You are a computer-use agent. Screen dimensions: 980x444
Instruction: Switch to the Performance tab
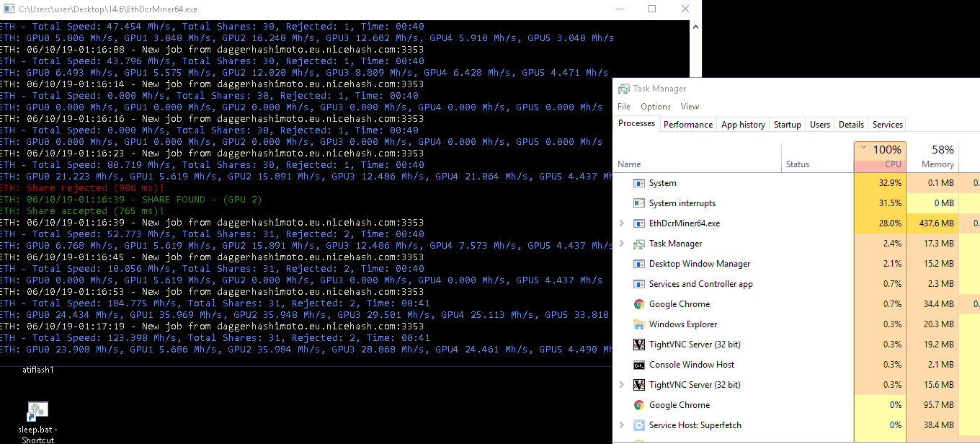coord(688,125)
